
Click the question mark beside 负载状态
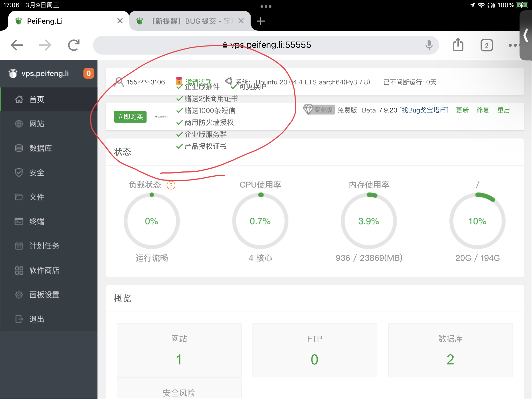[x=171, y=185]
